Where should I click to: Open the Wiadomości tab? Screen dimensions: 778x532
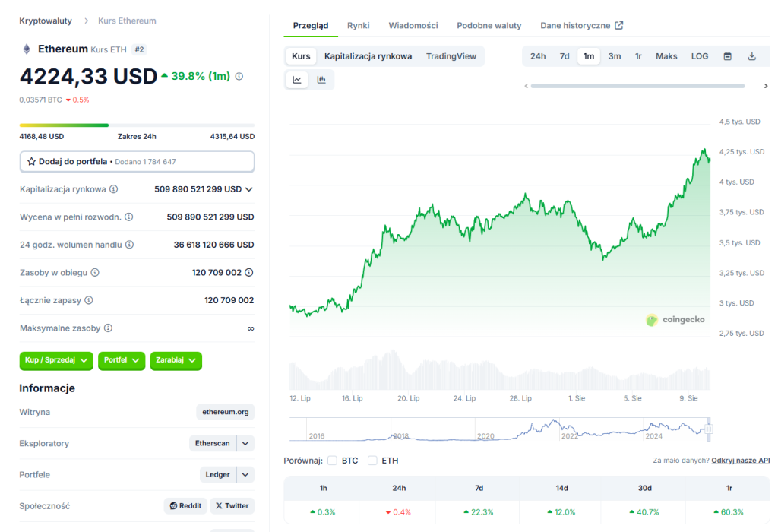(x=413, y=25)
